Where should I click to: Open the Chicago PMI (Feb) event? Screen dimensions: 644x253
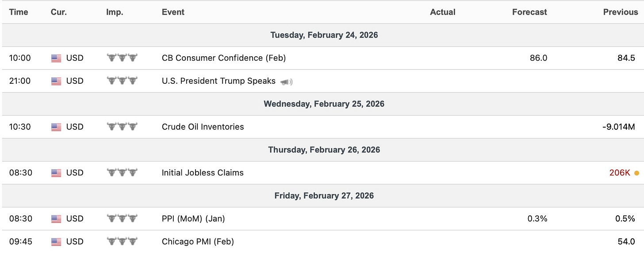pyautogui.click(x=198, y=242)
